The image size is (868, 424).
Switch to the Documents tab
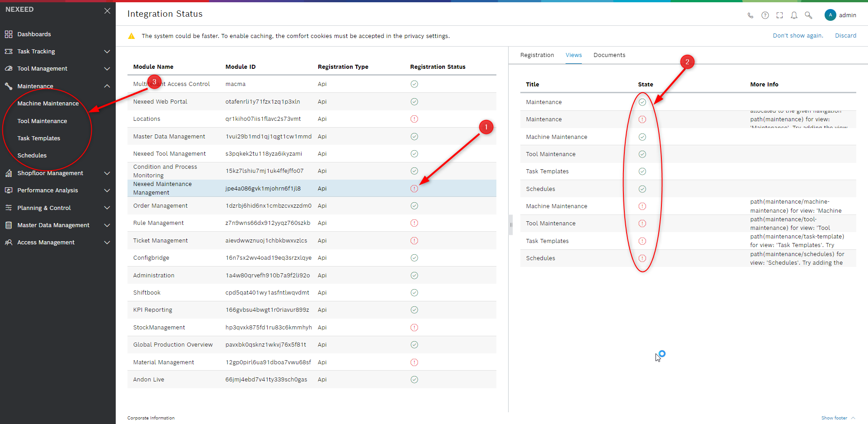tap(609, 55)
